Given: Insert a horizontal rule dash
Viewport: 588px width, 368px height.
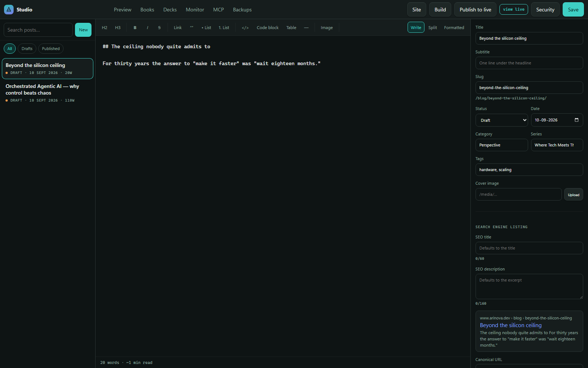Looking at the screenshot, I should pyautogui.click(x=306, y=28).
